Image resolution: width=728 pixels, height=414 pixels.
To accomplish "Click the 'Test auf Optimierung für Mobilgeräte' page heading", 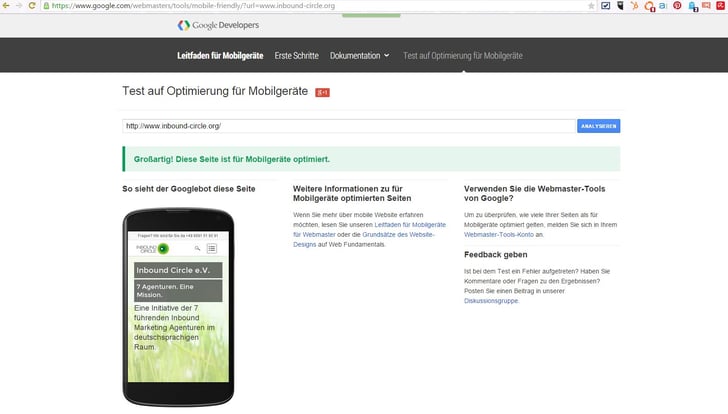I will (x=215, y=91).
